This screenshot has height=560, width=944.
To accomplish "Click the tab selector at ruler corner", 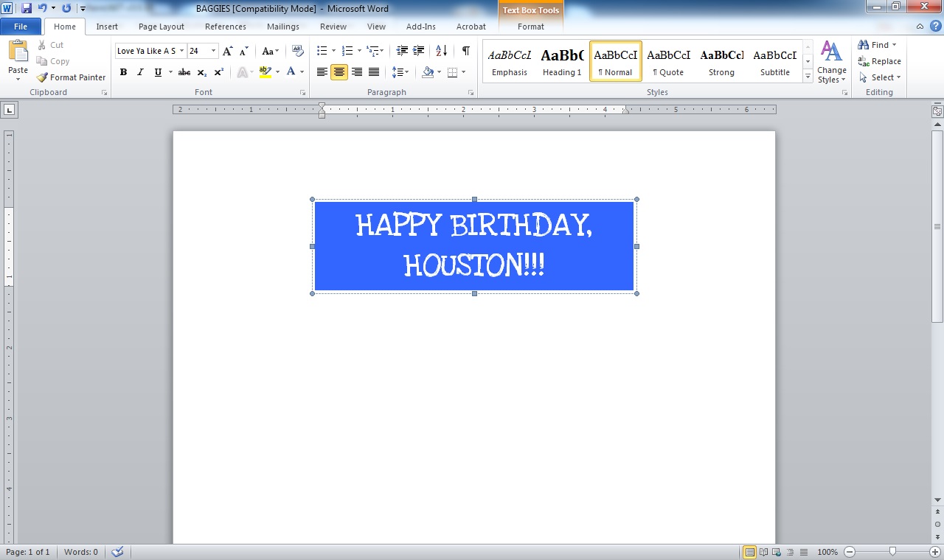I will pos(9,110).
